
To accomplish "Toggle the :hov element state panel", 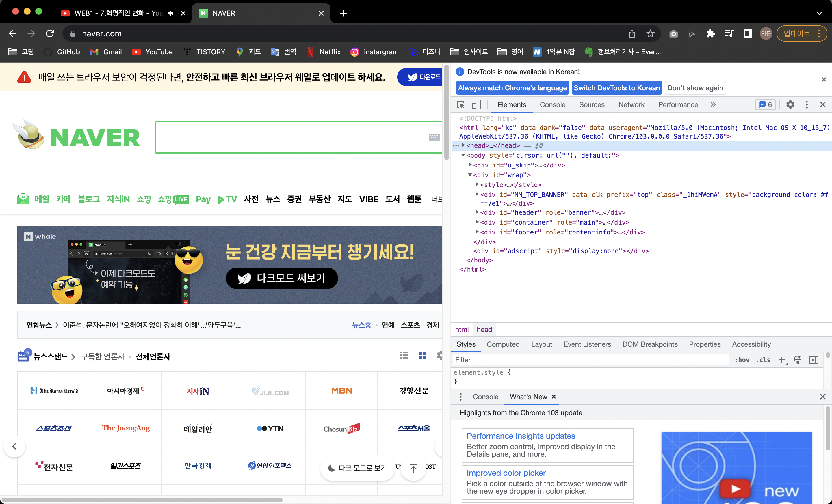I will click(x=742, y=360).
